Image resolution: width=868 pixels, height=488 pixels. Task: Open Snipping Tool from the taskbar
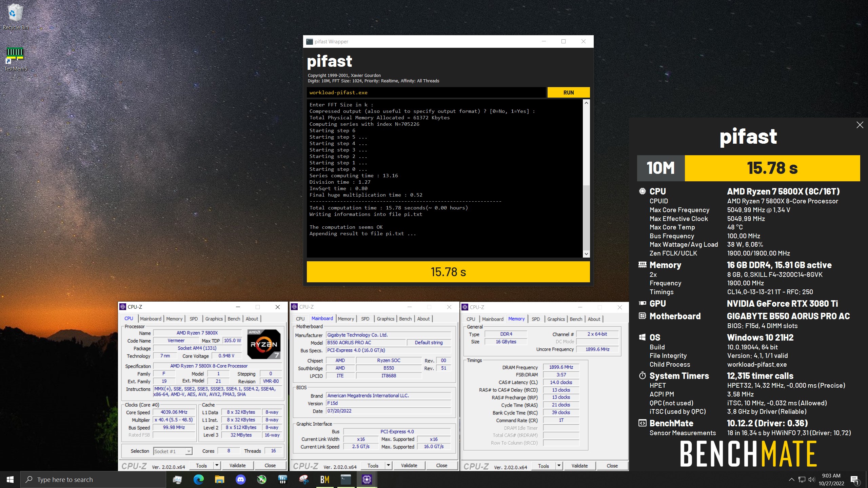click(x=303, y=480)
